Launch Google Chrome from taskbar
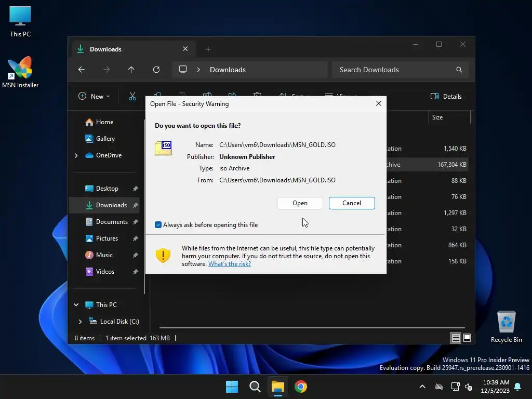Screen dimensions: 532x399 (x=301, y=387)
